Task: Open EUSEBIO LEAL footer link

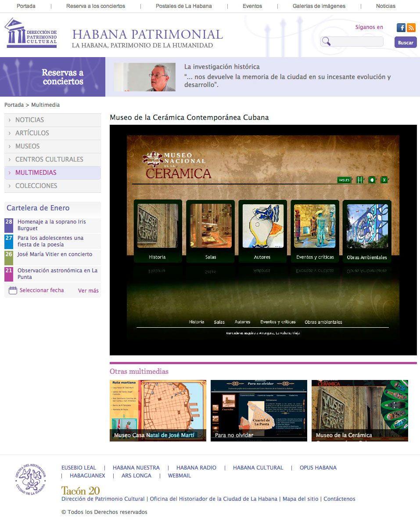Action: pyautogui.click(x=79, y=468)
